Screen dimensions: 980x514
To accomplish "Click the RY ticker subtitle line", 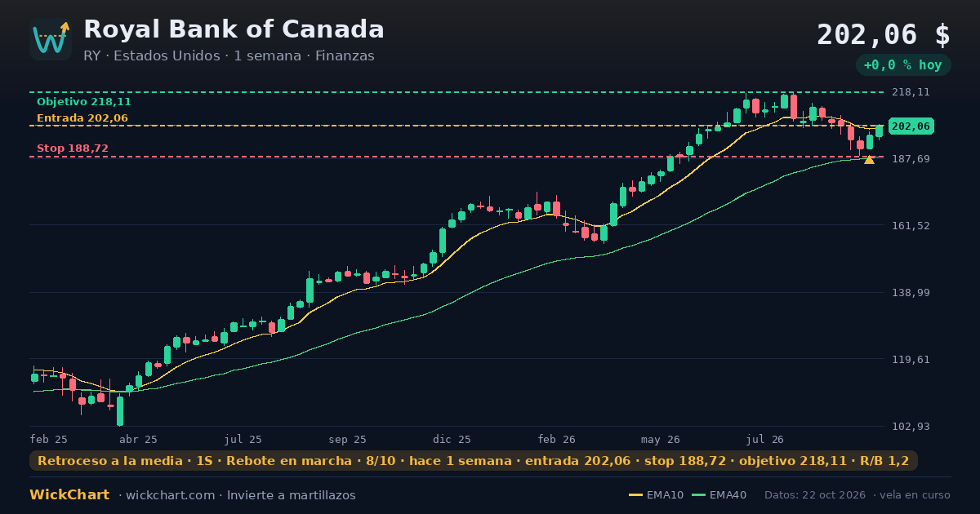I will click(229, 56).
